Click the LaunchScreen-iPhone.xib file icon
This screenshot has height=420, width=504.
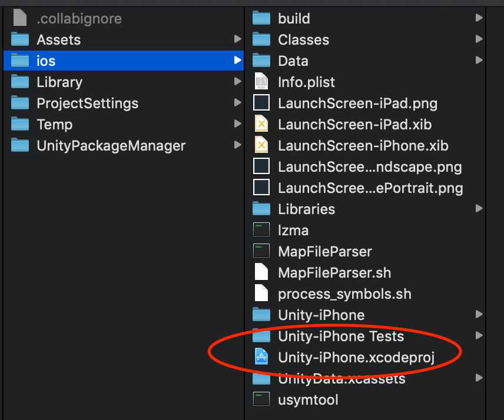261,145
